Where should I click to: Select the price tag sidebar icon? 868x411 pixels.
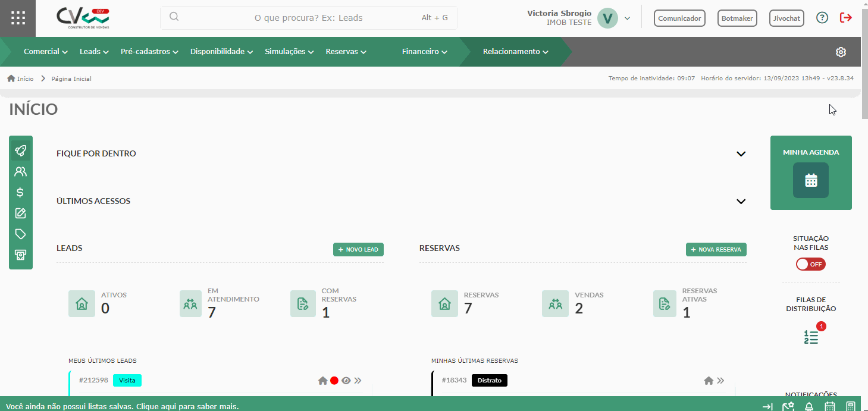(x=20, y=234)
